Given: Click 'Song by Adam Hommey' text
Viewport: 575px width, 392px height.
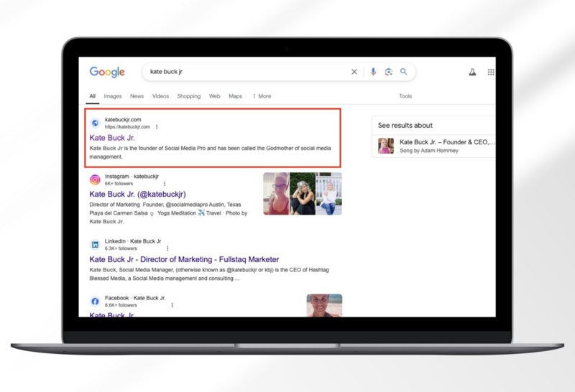Looking at the screenshot, I should click(x=428, y=151).
